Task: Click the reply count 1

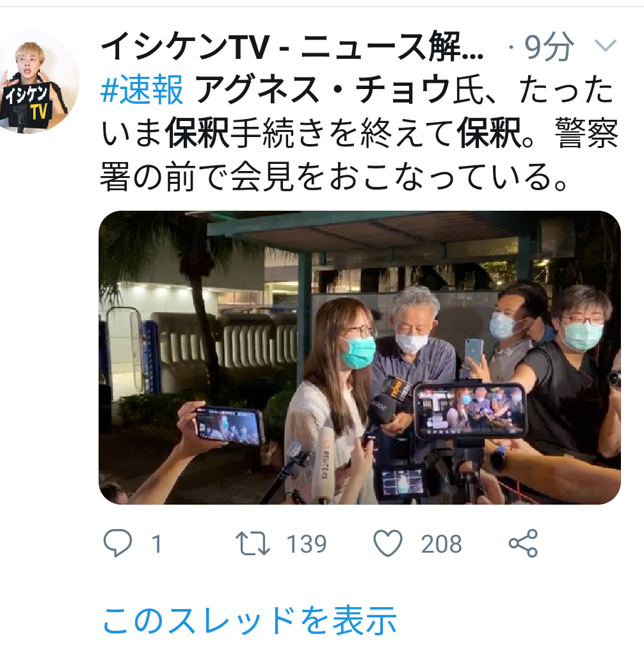Action: click(x=157, y=544)
